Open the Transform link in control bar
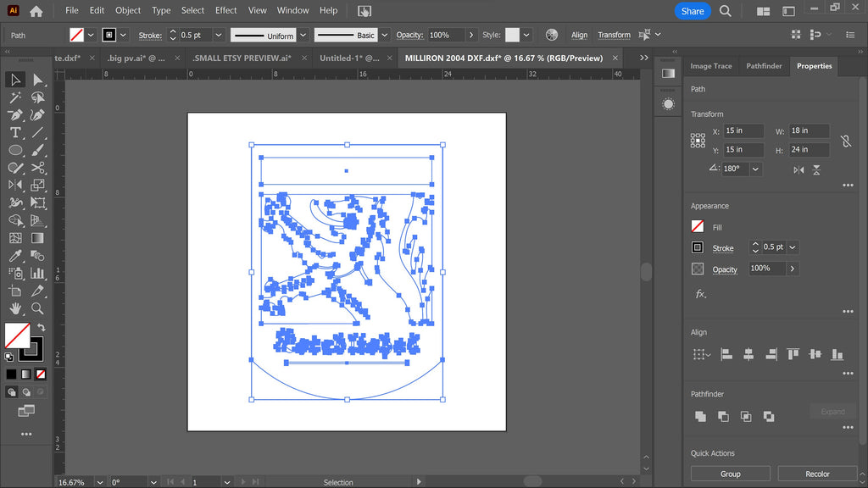This screenshot has width=868, height=488. click(614, 35)
